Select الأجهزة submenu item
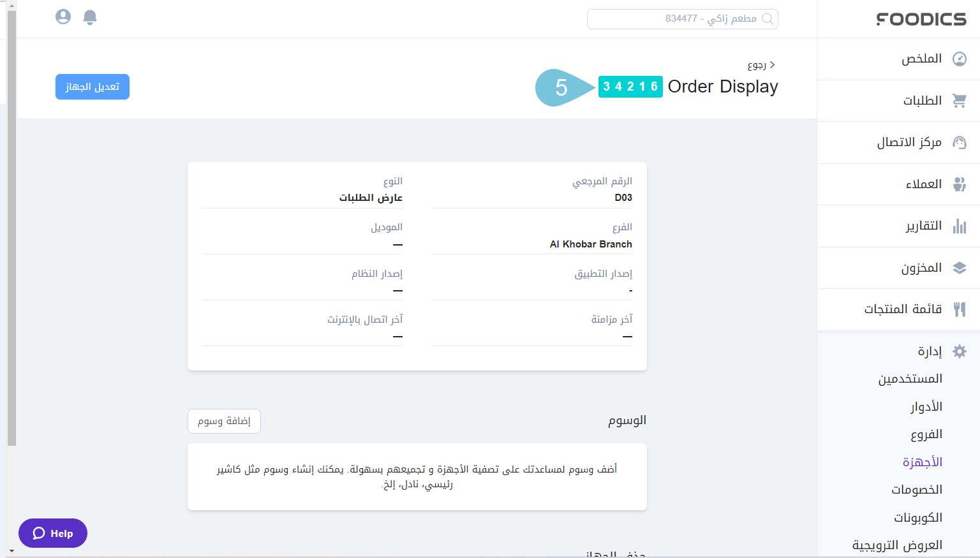Image resolution: width=980 pixels, height=558 pixels. pos(922,462)
